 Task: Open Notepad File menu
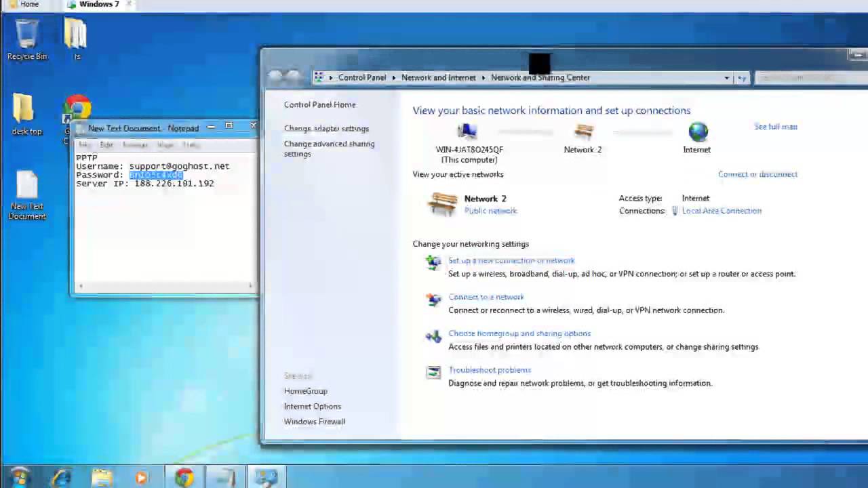(x=84, y=145)
